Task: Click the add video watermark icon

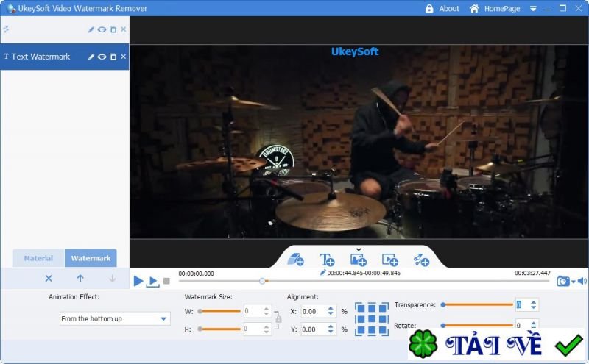Action: [x=389, y=260]
